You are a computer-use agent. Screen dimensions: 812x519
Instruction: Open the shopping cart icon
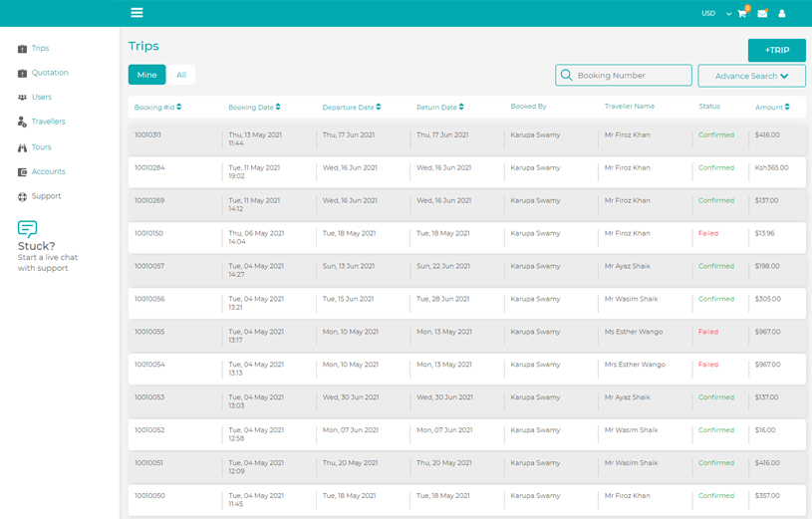click(742, 14)
